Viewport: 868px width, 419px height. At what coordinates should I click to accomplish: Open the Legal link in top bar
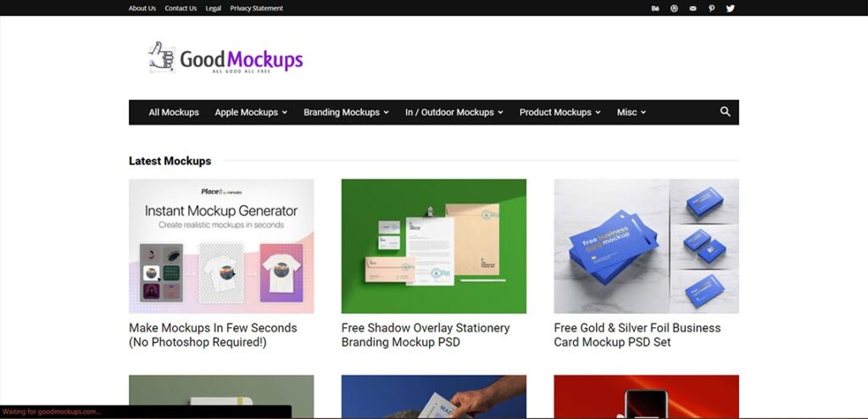[x=213, y=8]
